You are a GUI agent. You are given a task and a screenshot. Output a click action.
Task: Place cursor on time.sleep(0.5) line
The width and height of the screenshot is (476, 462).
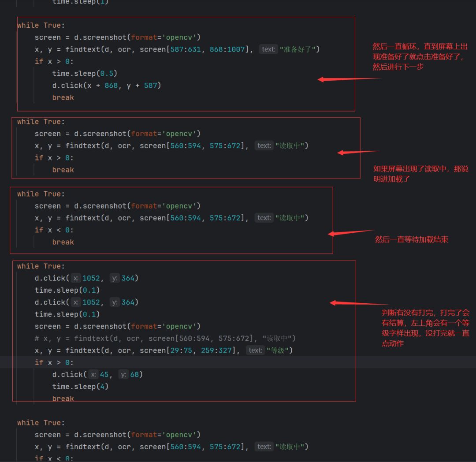[x=84, y=74]
